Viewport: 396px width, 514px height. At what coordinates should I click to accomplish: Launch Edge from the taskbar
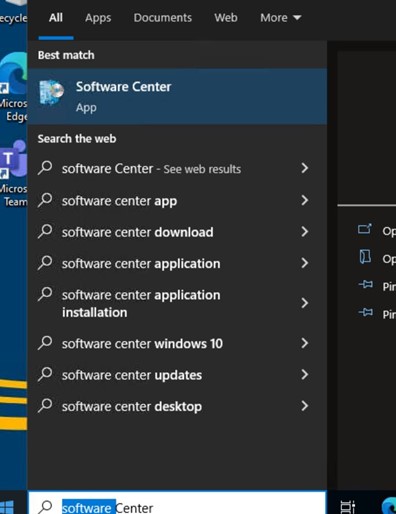coord(389,506)
